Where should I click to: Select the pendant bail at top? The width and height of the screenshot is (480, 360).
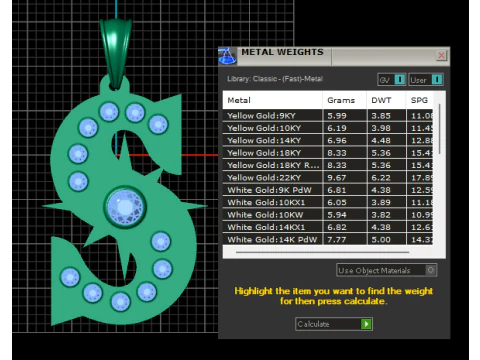(x=116, y=53)
